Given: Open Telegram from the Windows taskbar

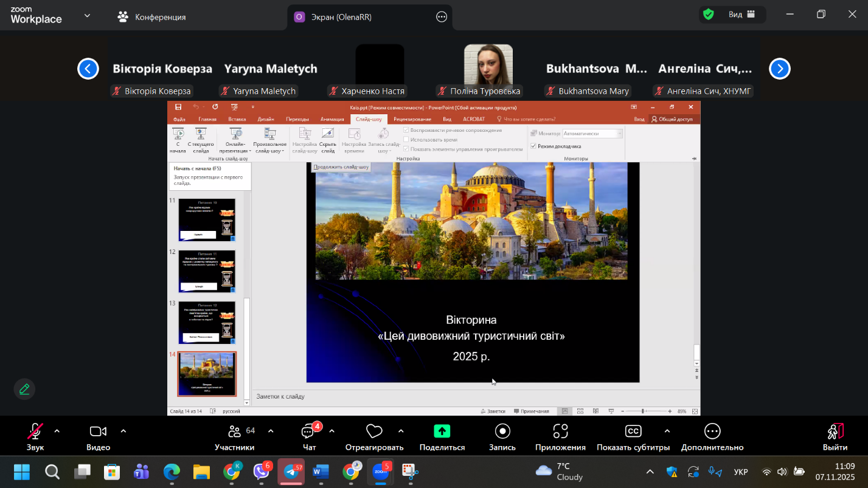Looking at the screenshot, I should (291, 472).
